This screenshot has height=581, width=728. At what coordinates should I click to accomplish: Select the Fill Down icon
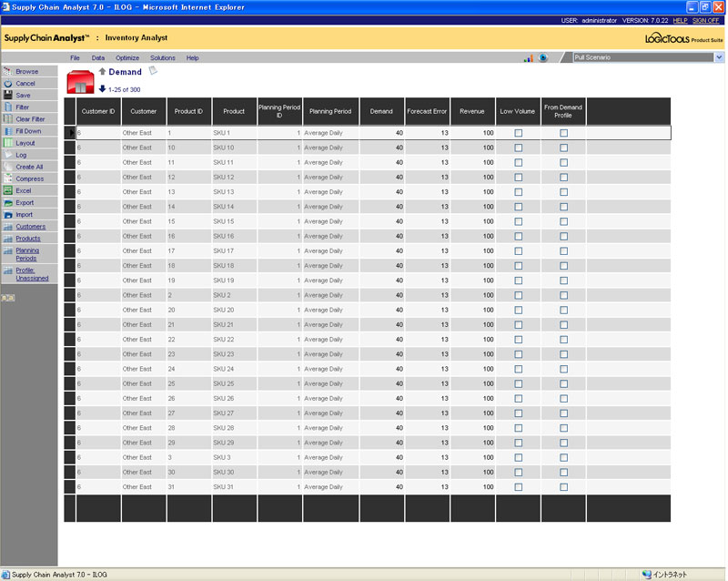point(8,131)
